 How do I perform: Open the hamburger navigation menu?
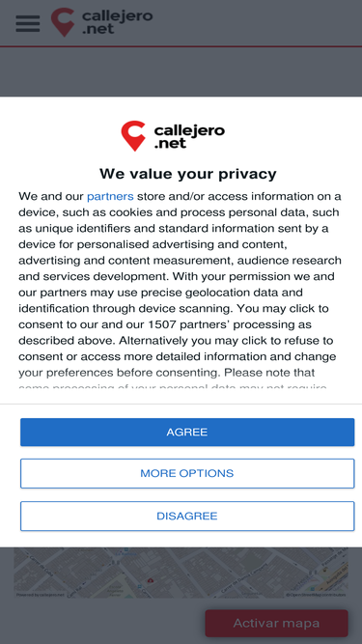(x=28, y=23)
